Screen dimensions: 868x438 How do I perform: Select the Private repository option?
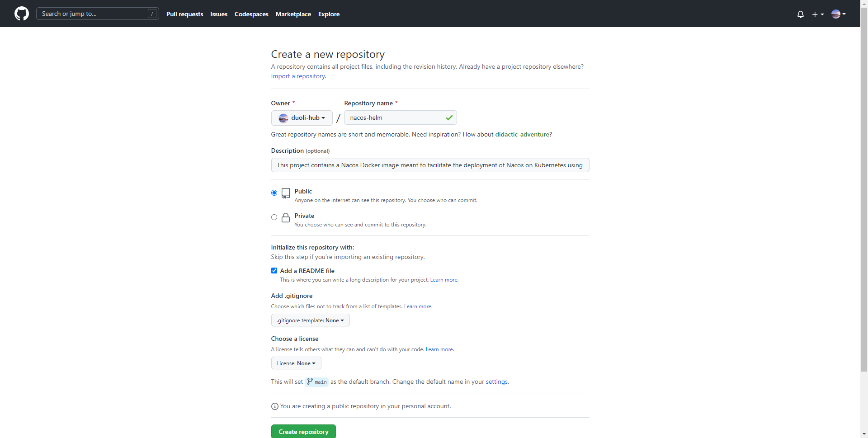click(x=274, y=217)
